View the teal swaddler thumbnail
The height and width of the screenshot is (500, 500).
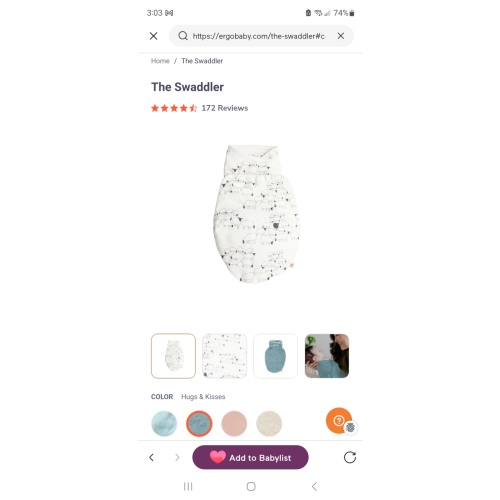click(275, 356)
